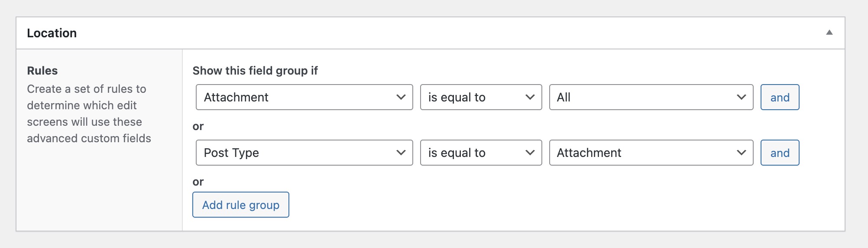
Task: Click the Rules label in the left column
Action: [x=42, y=71]
